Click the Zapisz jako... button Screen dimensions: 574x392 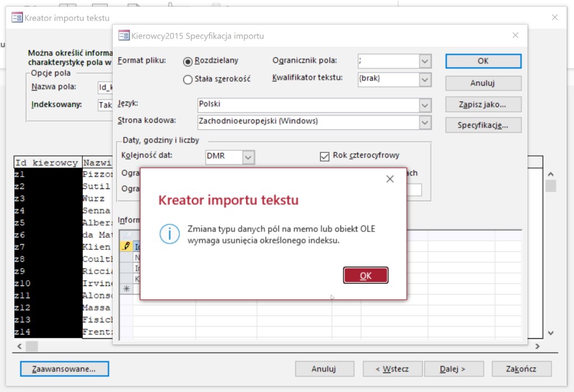point(483,104)
